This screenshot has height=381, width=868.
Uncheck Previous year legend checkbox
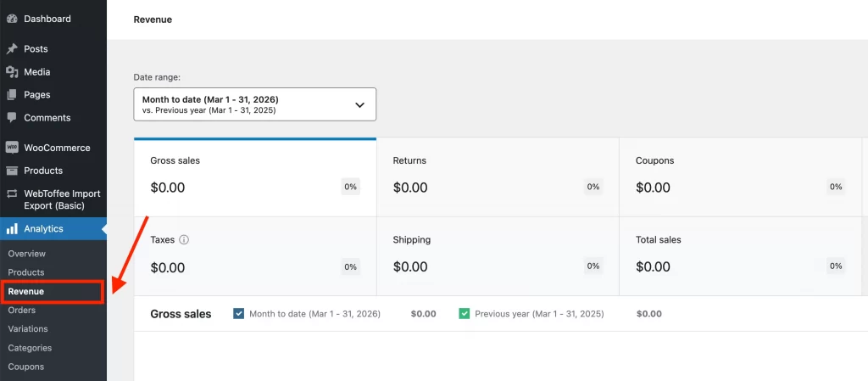(465, 313)
